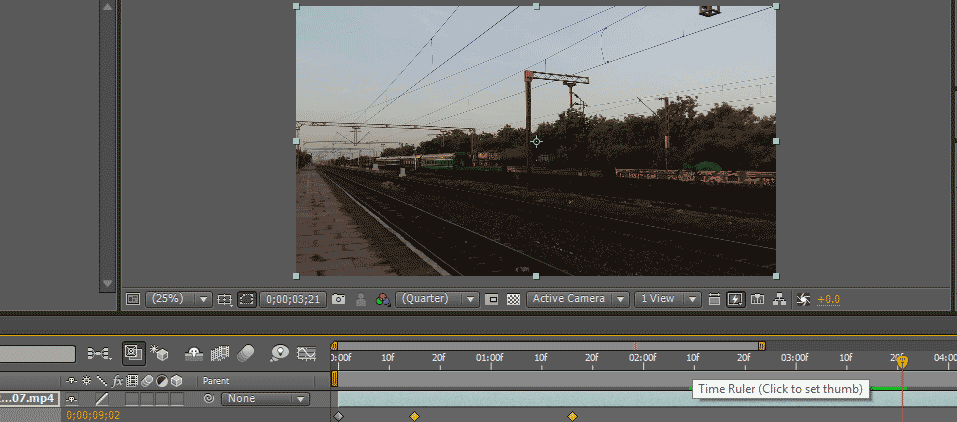Image resolution: width=957 pixels, height=422 pixels.
Task: Toggle Frame Blending for the composition
Action: point(220,353)
